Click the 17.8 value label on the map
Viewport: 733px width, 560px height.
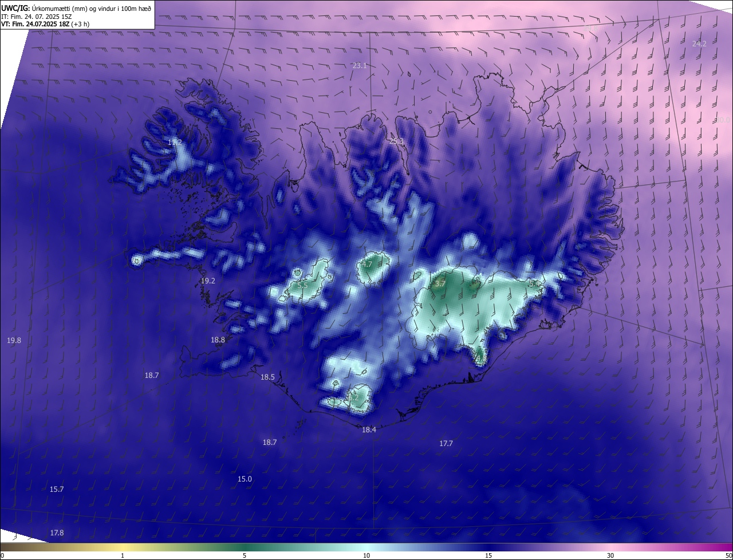pos(57,533)
